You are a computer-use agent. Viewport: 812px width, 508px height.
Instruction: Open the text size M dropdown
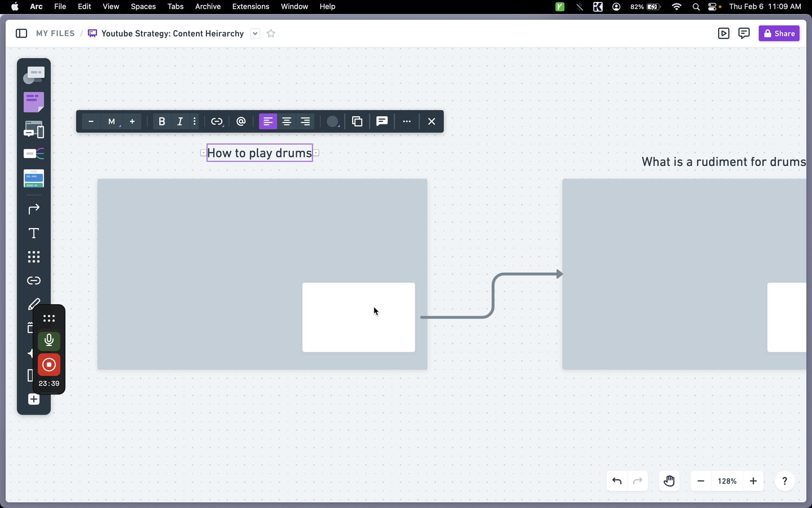click(x=112, y=121)
